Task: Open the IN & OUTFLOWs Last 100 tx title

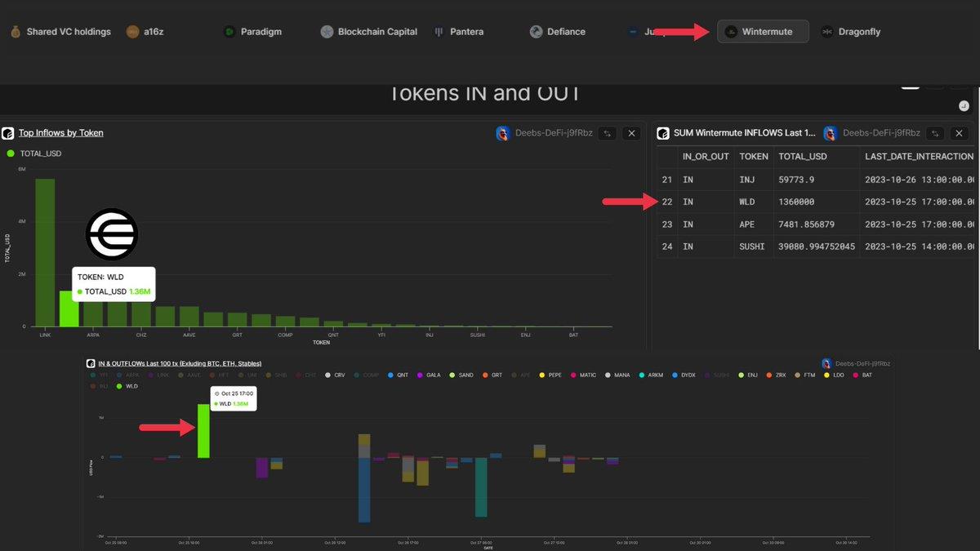Action: click(x=180, y=362)
